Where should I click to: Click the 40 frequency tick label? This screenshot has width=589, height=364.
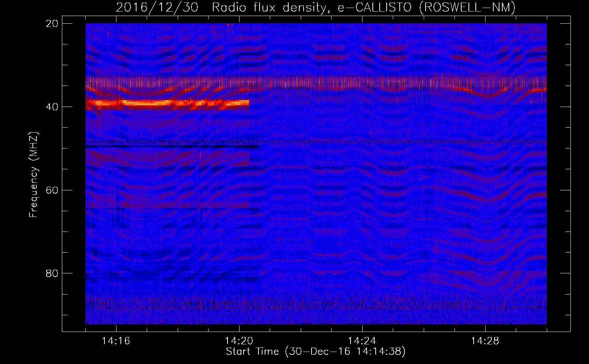[x=52, y=107]
